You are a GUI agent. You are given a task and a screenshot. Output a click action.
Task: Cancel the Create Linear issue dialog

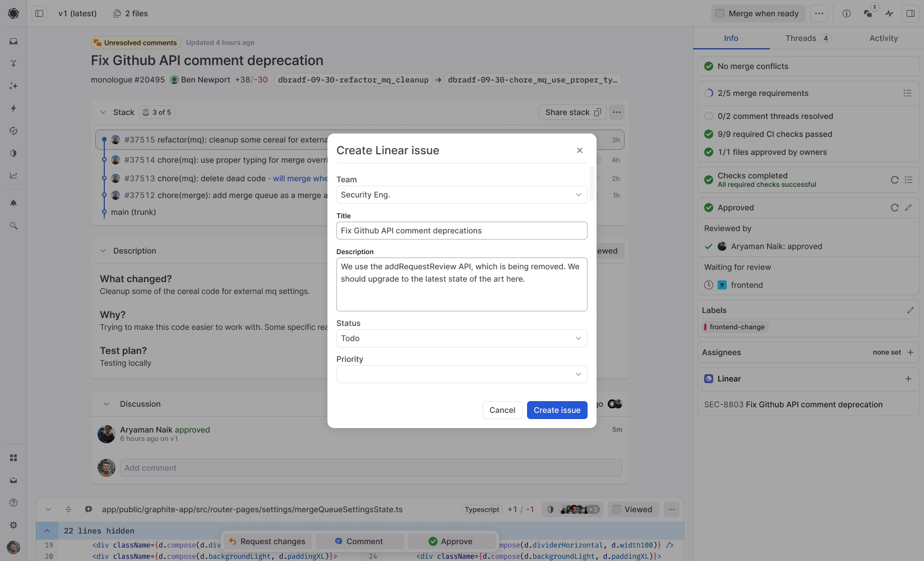[x=502, y=410]
